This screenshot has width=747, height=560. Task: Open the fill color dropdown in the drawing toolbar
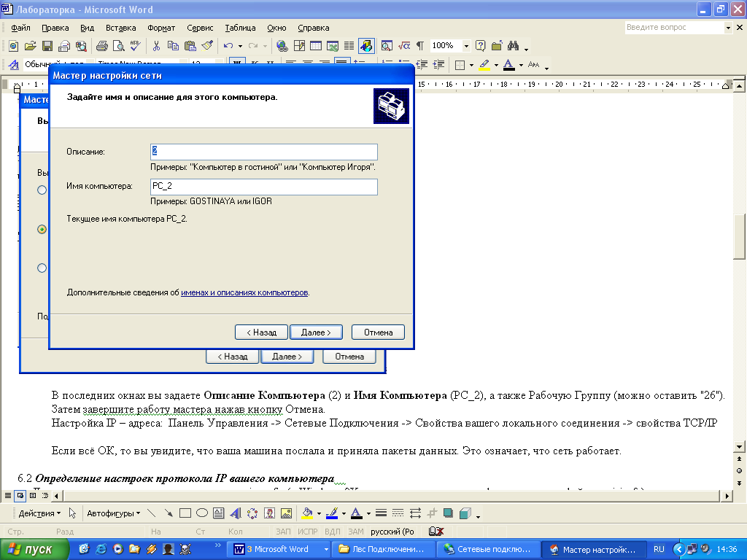click(319, 513)
